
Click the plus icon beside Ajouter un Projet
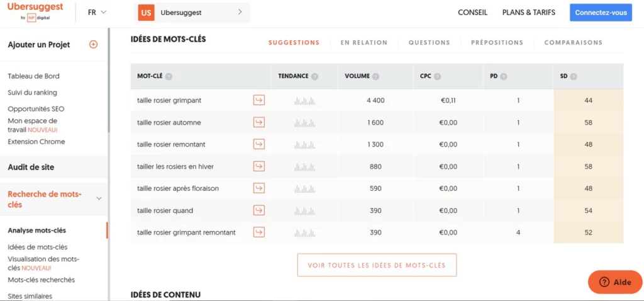(93, 45)
